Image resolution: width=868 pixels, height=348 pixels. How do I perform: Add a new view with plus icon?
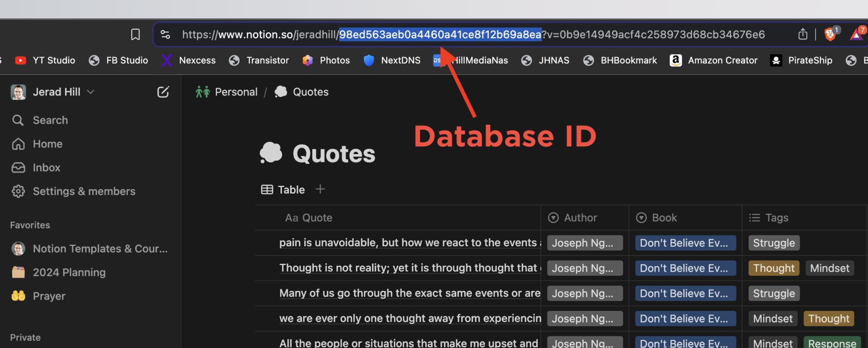tap(320, 189)
